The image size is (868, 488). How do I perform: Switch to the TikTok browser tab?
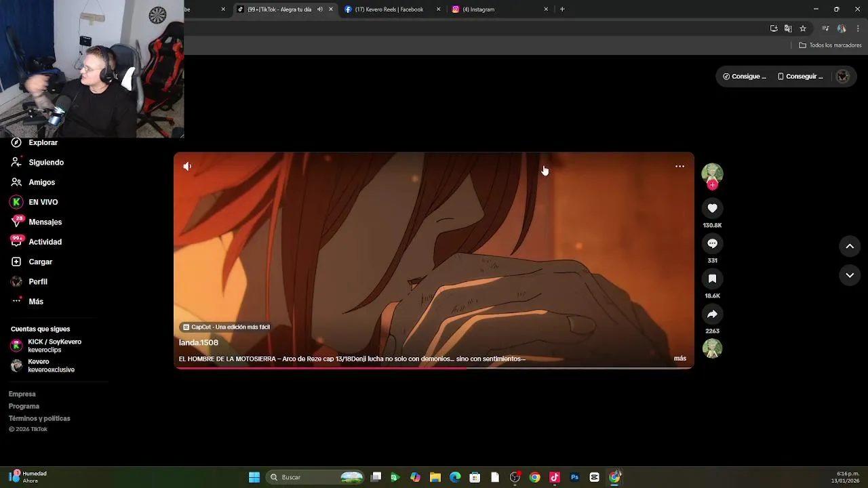(x=278, y=9)
